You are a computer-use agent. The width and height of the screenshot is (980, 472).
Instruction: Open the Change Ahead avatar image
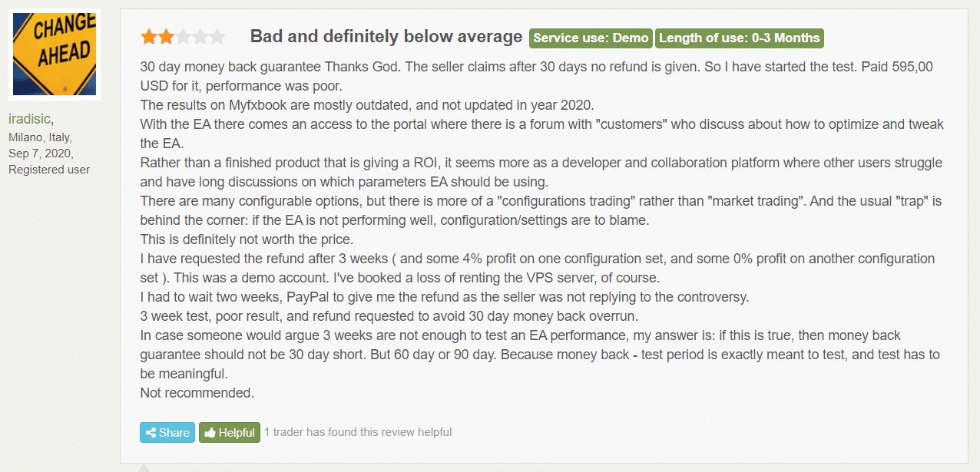pos(54,54)
